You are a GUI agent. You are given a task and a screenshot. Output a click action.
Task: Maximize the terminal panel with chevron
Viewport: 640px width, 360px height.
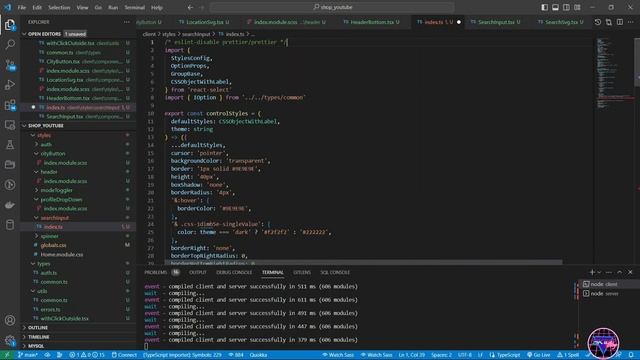click(620, 272)
